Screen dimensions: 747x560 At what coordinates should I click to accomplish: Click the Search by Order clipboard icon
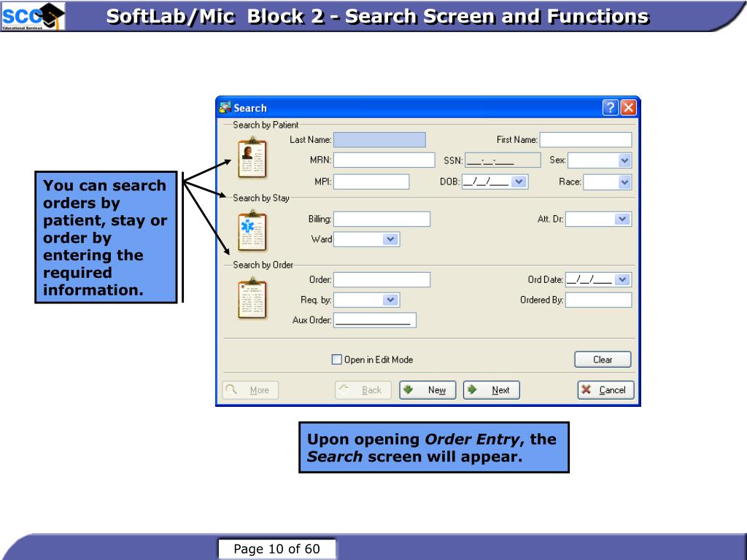(x=252, y=300)
